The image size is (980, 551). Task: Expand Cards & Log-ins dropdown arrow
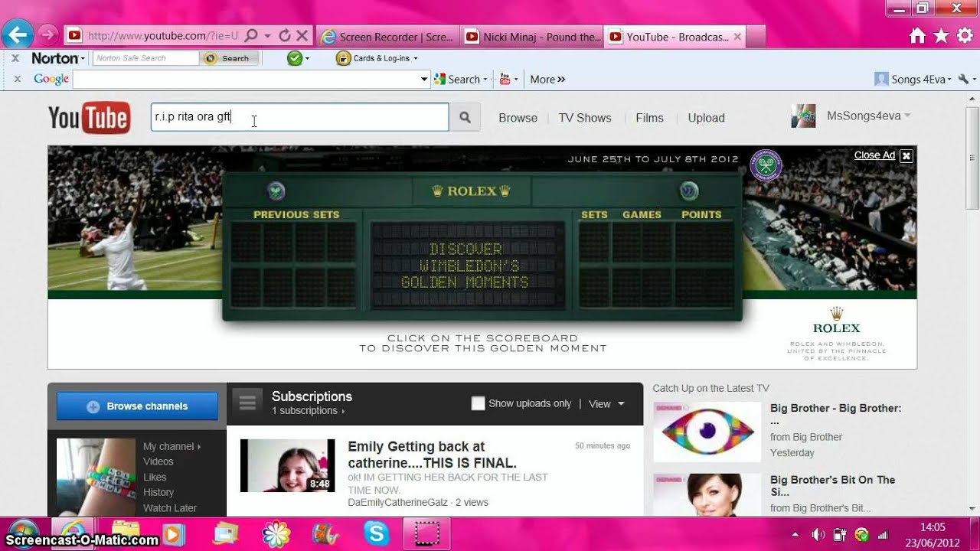(x=415, y=58)
